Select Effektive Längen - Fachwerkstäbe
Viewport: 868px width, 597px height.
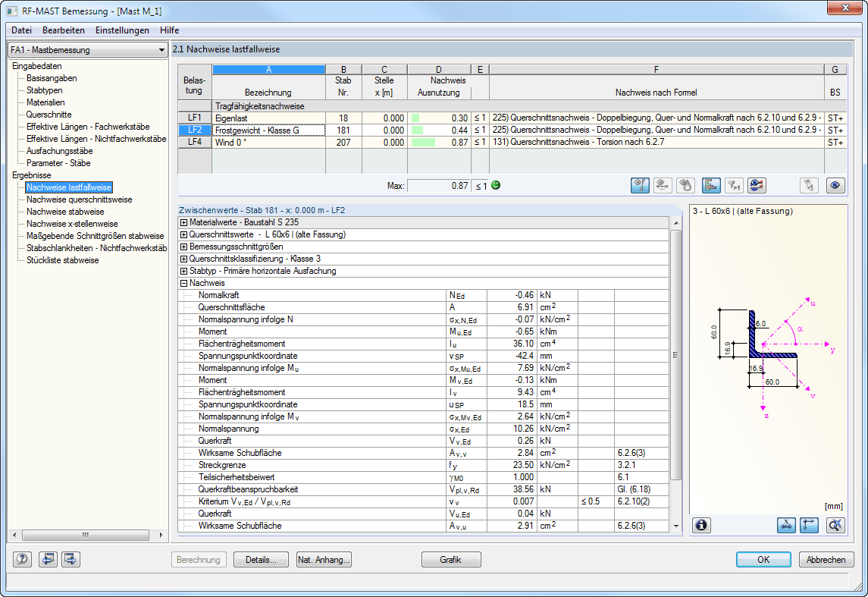click(x=88, y=127)
